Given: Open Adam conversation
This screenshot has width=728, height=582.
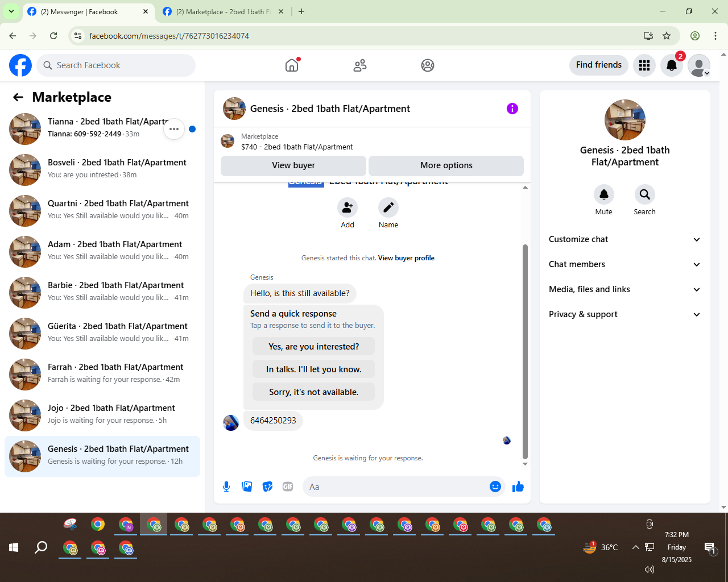Looking at the screenshot, I should pyautogui.click(x=102, y=252).
